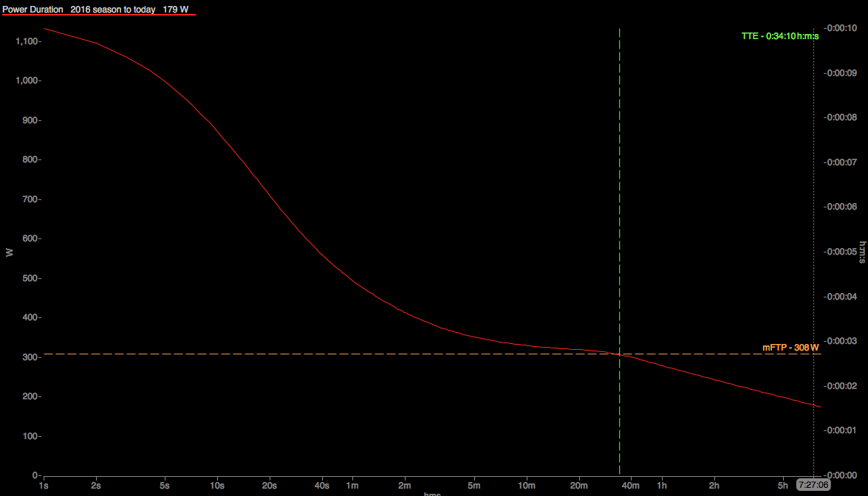868x496 pixels.
Task: Click the 0:00:05 right axis label
Action: (841, 252)
